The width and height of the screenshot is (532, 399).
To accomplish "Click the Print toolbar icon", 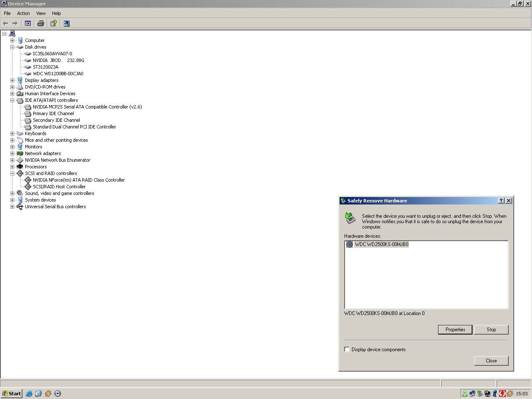I will pyautogui.click(x=41, y=23).
